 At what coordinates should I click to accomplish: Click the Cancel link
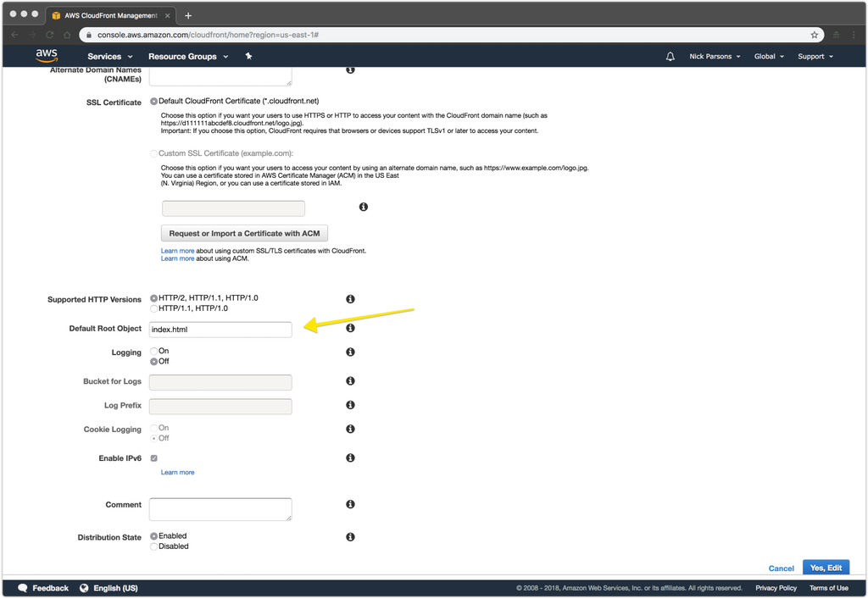(x=781, y=568)
